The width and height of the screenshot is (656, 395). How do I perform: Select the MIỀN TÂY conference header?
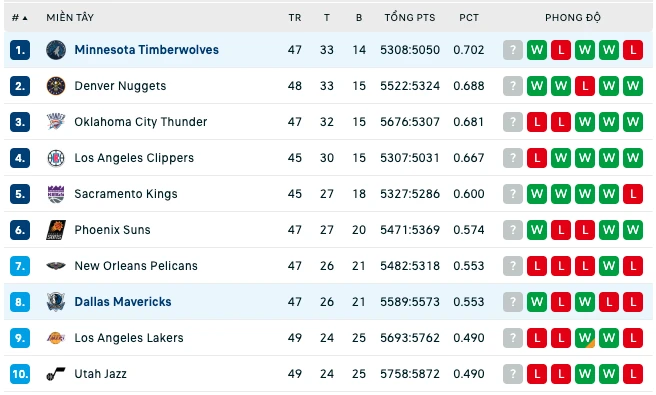(70, 18)
